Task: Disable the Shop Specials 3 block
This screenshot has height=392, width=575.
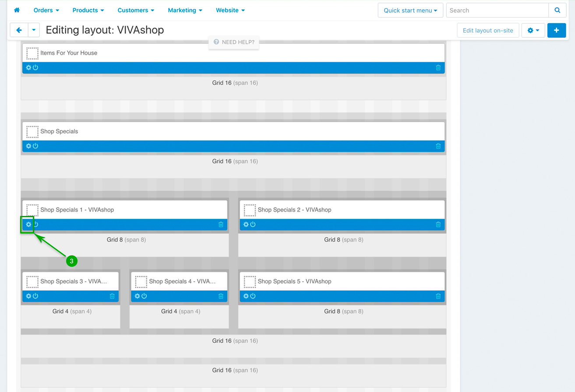Action: pos(35,296)
